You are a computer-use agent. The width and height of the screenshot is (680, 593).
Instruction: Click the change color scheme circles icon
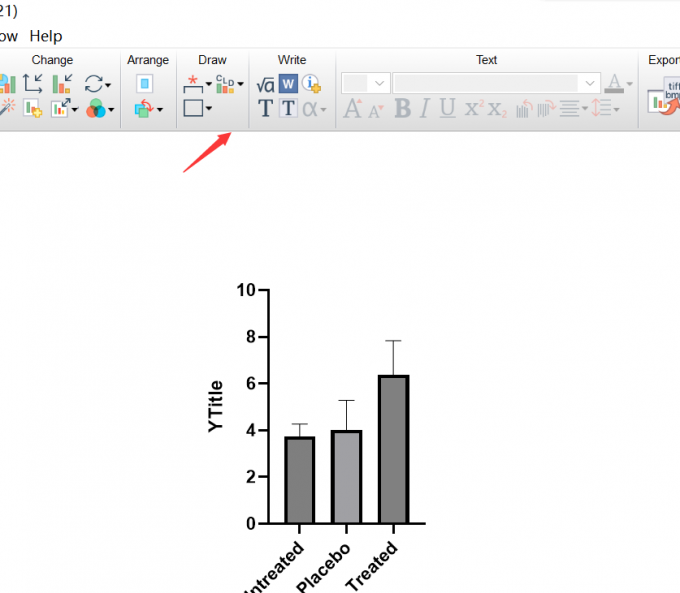[96, 108]
